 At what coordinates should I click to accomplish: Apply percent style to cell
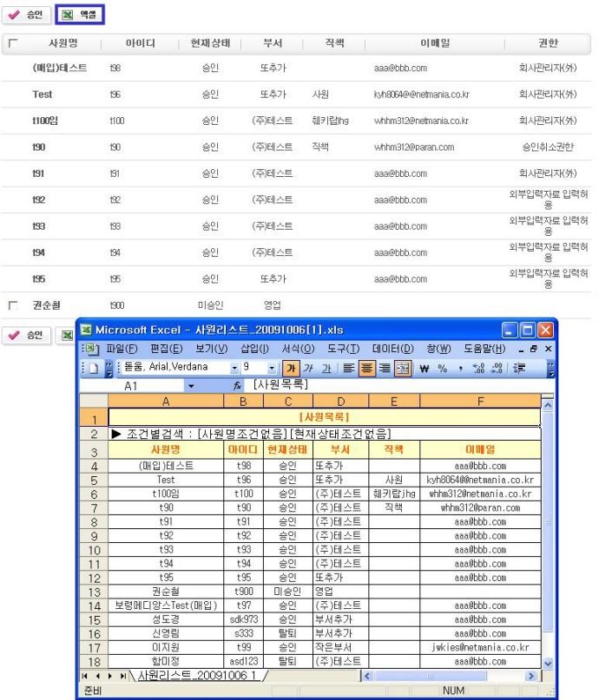[x=443, y=368]
